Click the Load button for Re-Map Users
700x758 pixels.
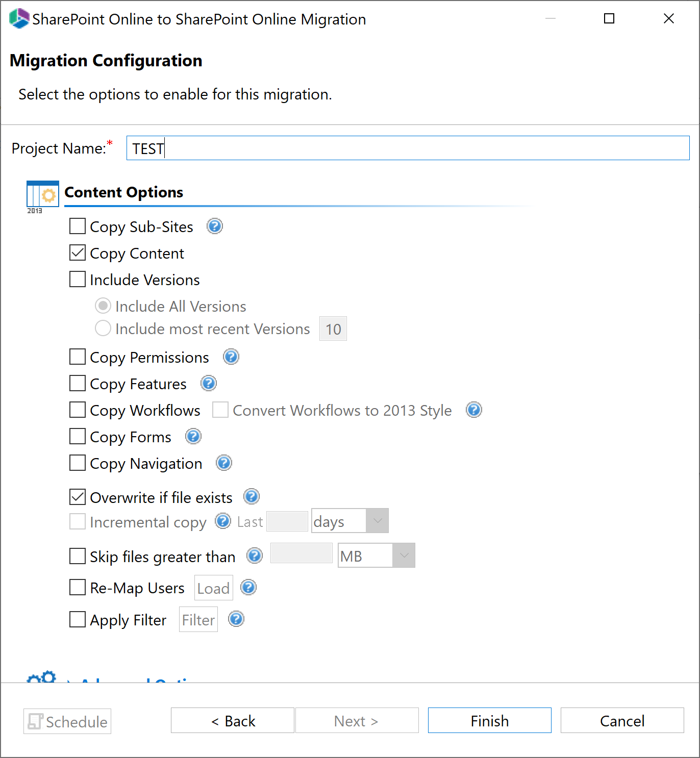pos(213,588)
